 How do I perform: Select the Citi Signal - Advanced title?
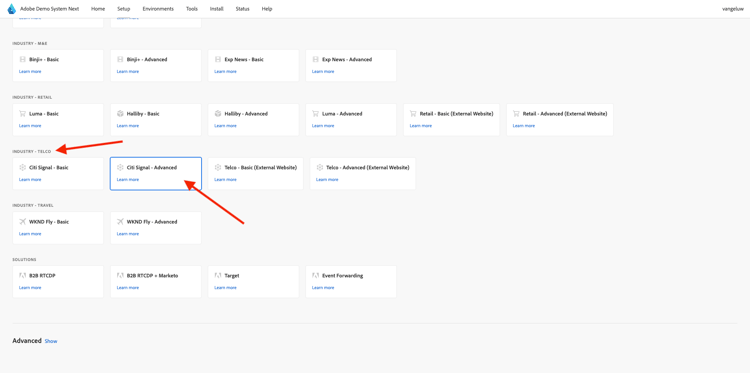click(x=152, y=168)
